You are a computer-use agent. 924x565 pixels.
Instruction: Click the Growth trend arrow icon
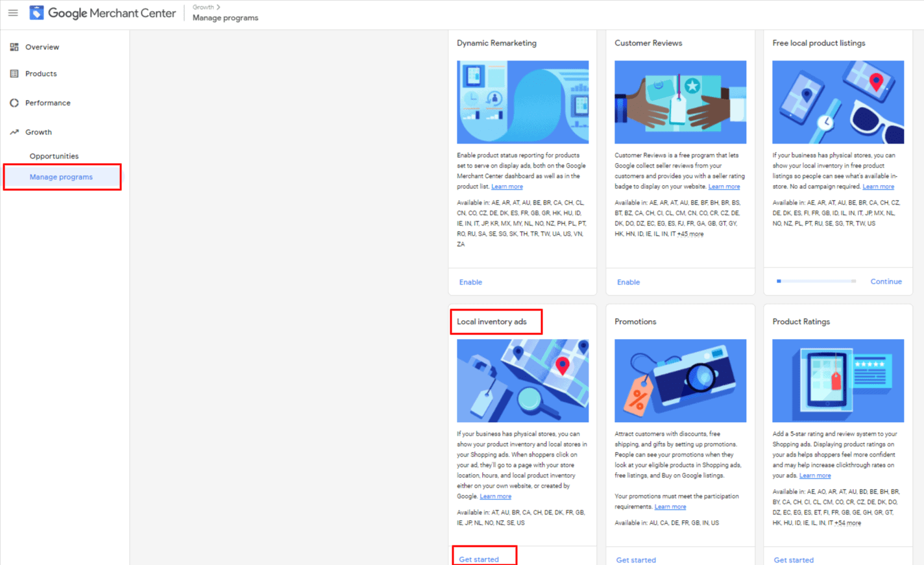pyautogui.click(x=14, y=132)
